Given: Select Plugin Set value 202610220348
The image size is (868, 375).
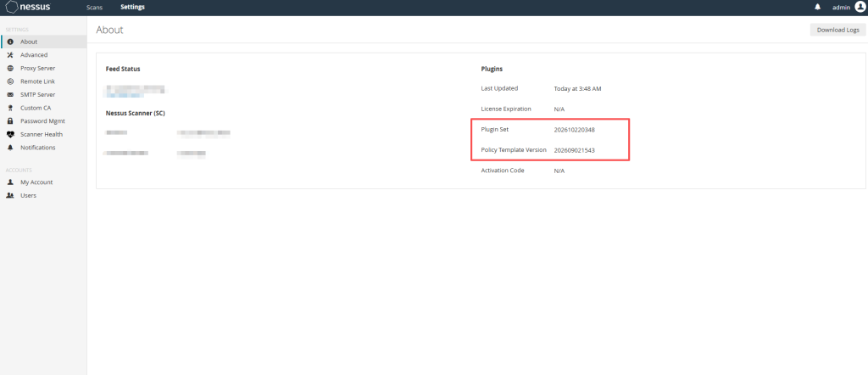Looking at the screenshot, I should pyautogui.click(x=574, y=130).
